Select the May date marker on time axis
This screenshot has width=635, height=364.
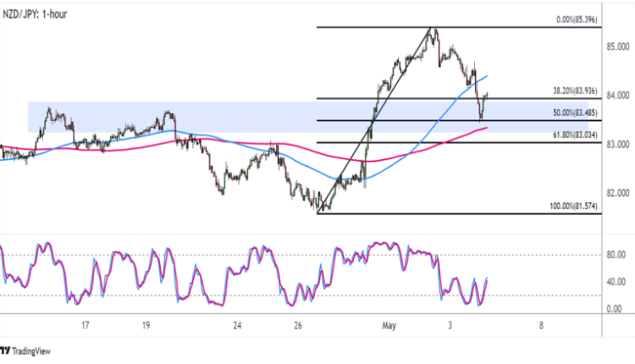(389, 326)
